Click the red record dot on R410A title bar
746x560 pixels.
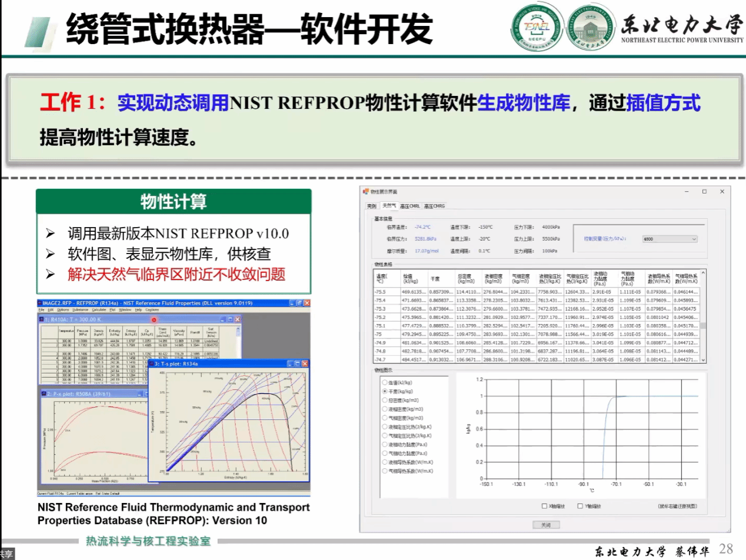click(154, 319)
